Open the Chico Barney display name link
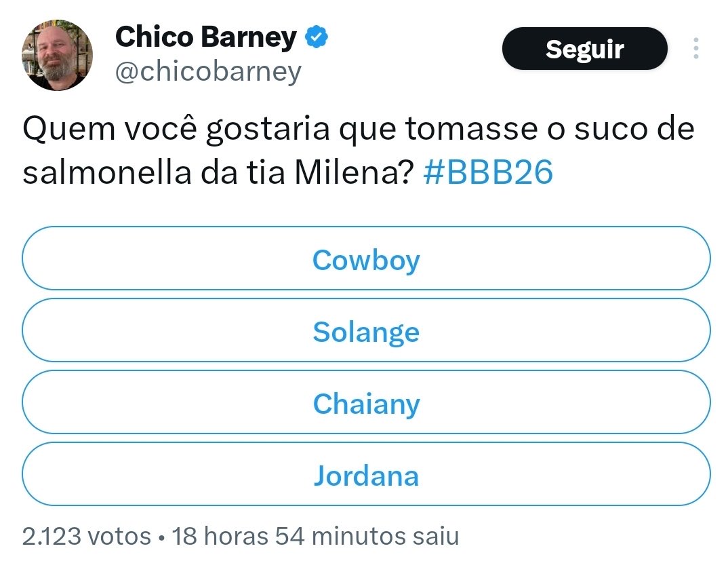728x578 pixels. click(206, 37)
